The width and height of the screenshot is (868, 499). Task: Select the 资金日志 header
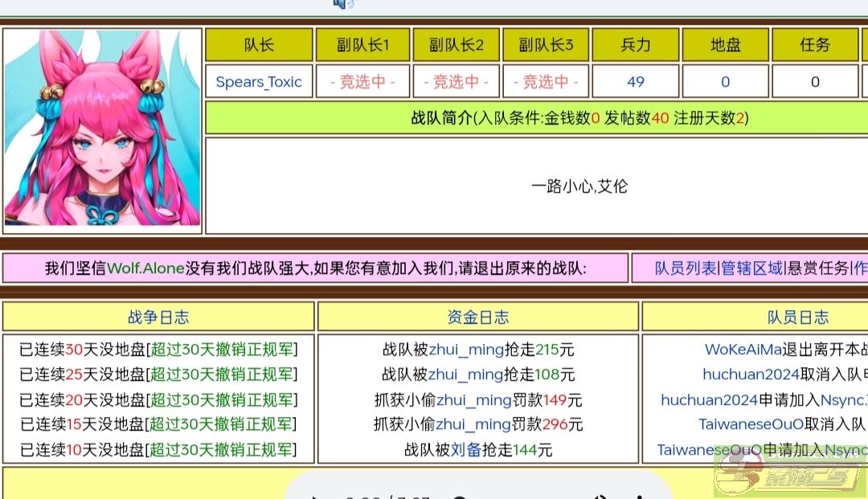(477, 317)
